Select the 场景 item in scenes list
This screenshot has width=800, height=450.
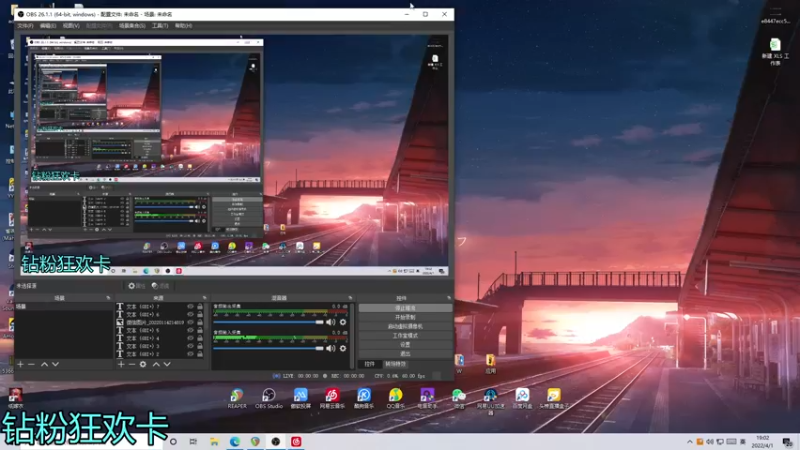[63, 307]
